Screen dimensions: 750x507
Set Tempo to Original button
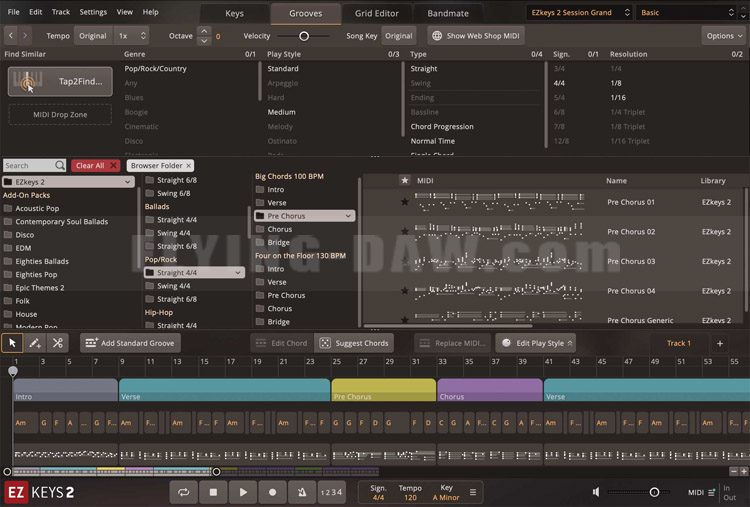[93, 35]
